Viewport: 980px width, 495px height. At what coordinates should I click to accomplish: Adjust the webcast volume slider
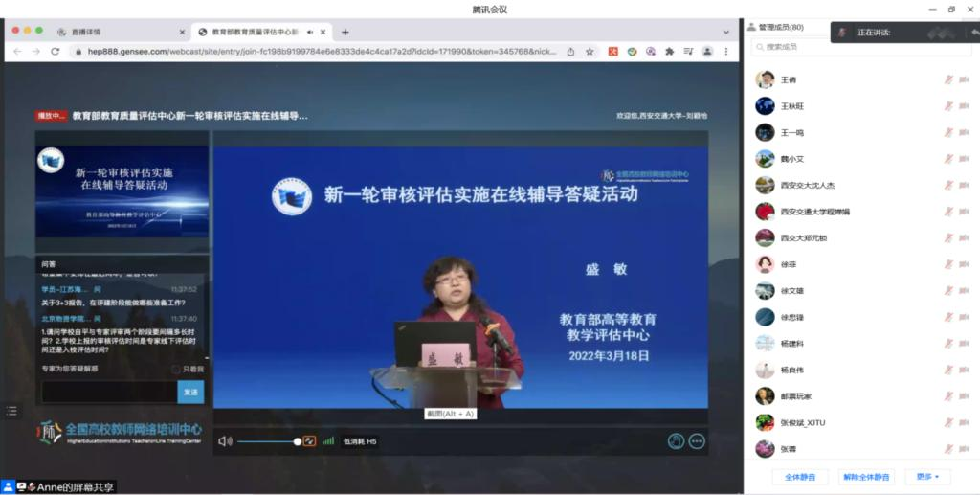[x=269, y=441]
